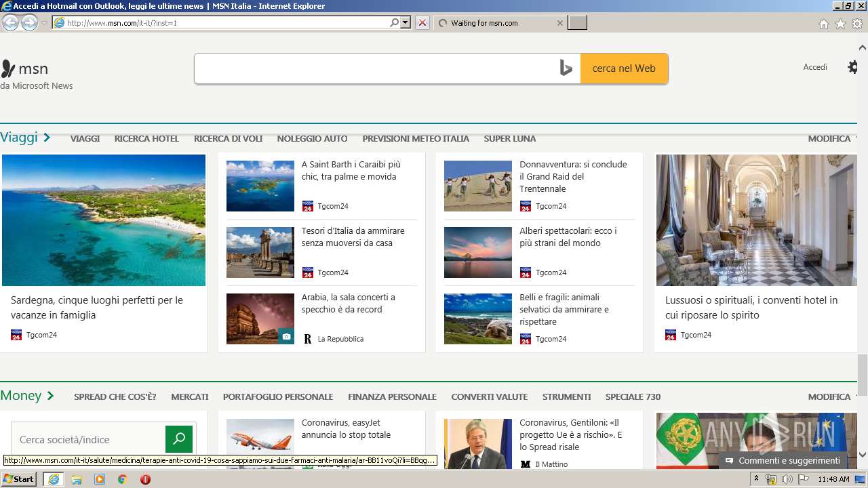Viewport: 868px width, 488px height.
Task: Click the browser Back arrow button
Action: (10, 23)
